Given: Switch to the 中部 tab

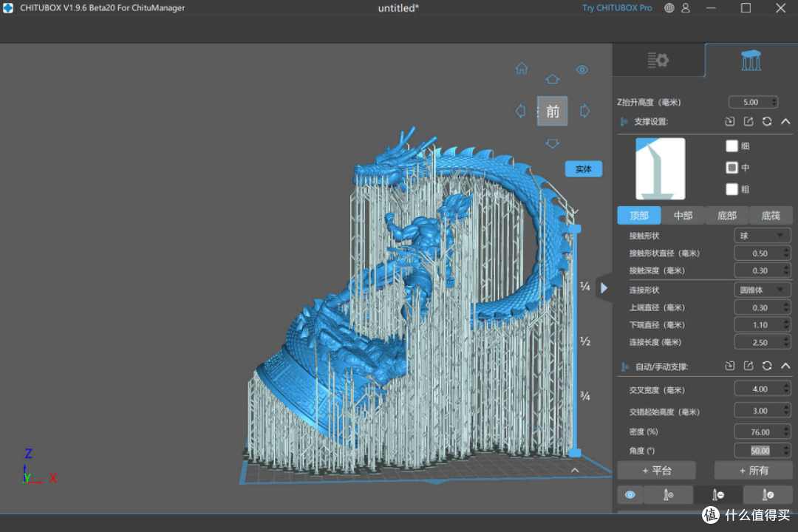Looking at the screenshot, I should [683, 215].
